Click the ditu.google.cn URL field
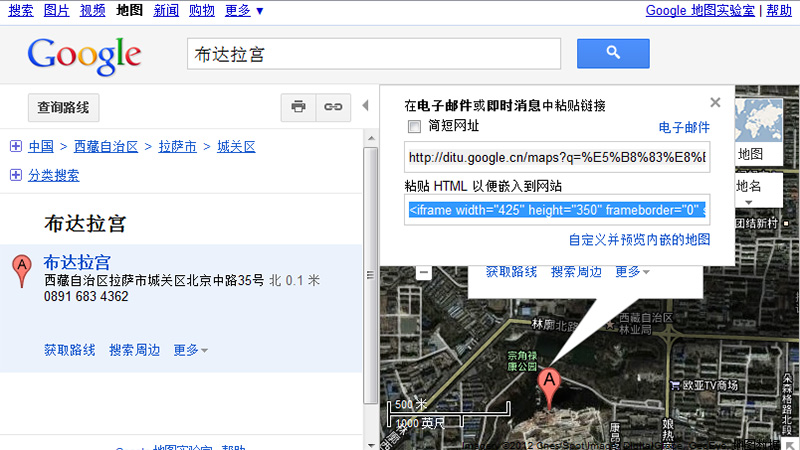 (x=557, y=157)
